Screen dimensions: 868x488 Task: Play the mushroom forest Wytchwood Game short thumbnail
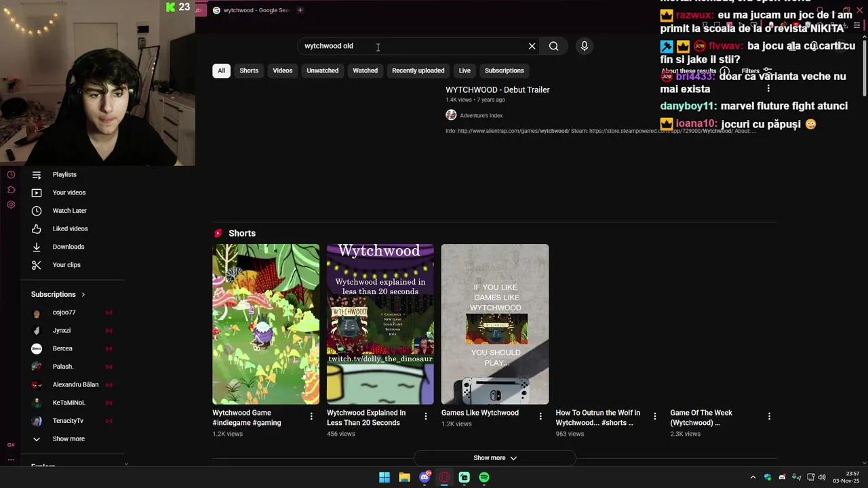tap(266, 324)
